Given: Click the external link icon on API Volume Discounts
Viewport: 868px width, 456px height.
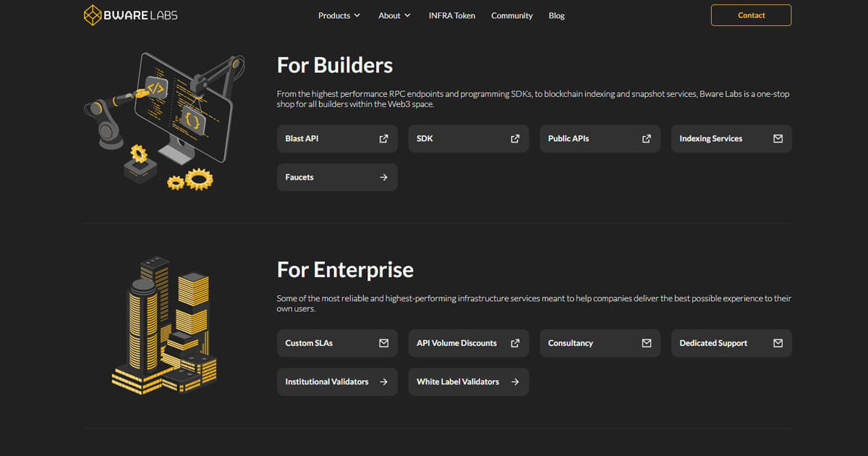Looking at the screenshot, I should 515,343.
